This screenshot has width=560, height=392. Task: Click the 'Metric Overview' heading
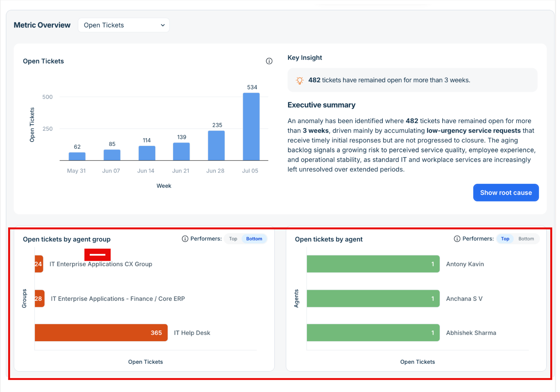(42, 25)
